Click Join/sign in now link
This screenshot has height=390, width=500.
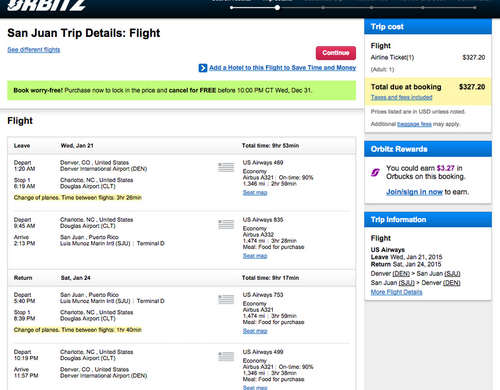414,192
